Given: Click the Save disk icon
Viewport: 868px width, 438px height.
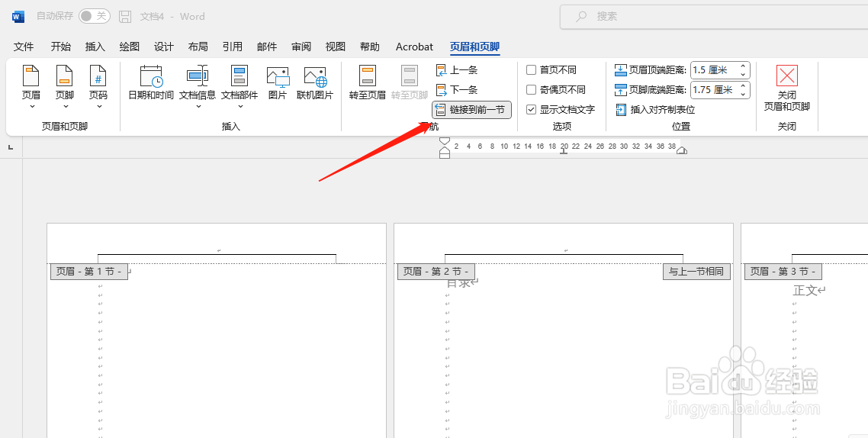Looking at the screenshot, I should click(x=126, y=17).
